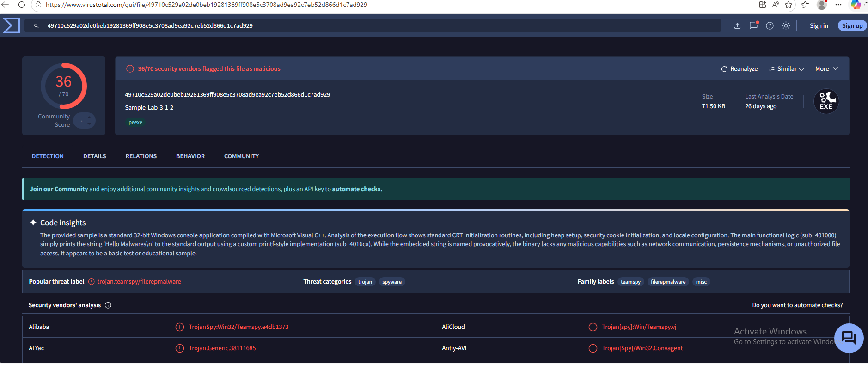Click the VirusTotal logo
This screenshot has height=365, width=868.
[x=11, y=25]
